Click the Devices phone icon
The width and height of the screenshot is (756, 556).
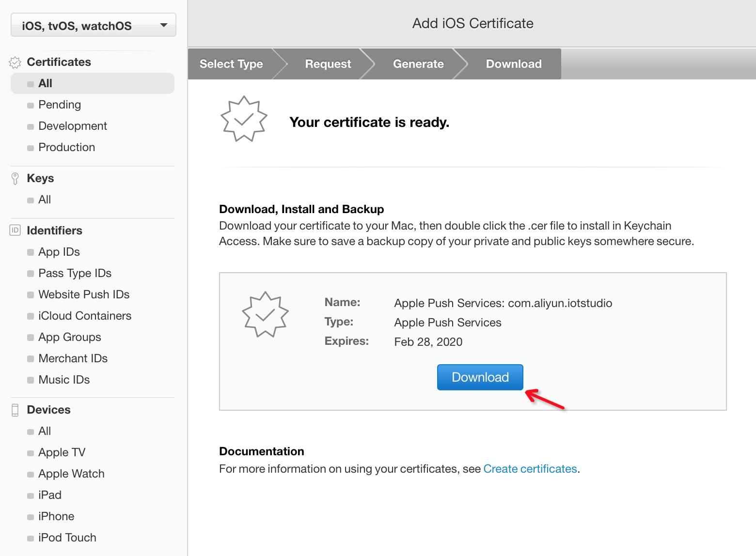[15, 410]
